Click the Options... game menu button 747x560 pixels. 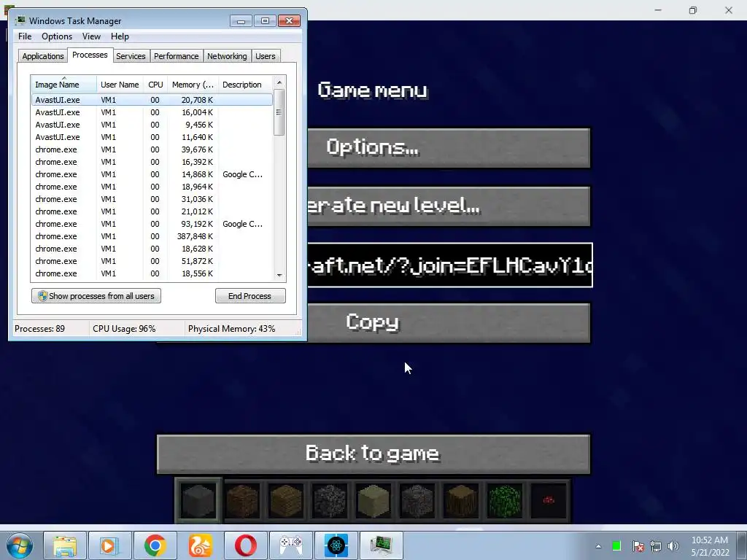449,147
